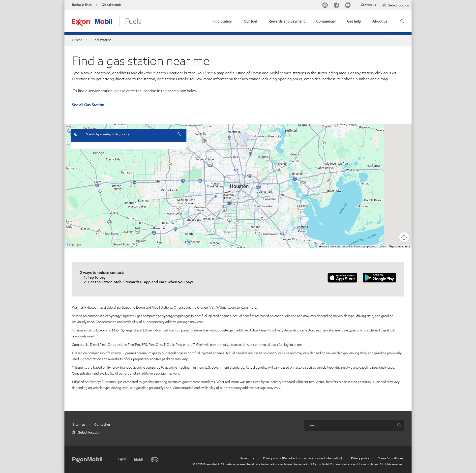Click Katy label on the map
The height and width of the screenshot is (473, 476).
tap(157, 181)
